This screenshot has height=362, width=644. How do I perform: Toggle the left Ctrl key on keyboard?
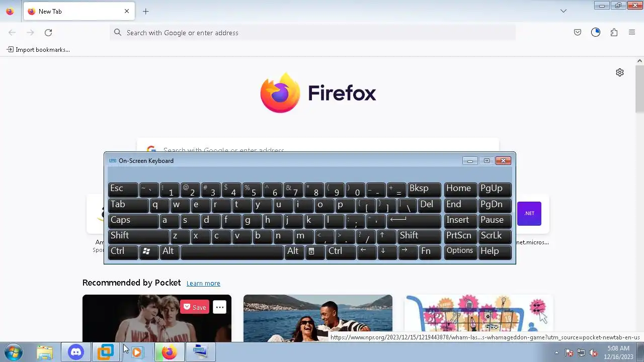point(123,252)
